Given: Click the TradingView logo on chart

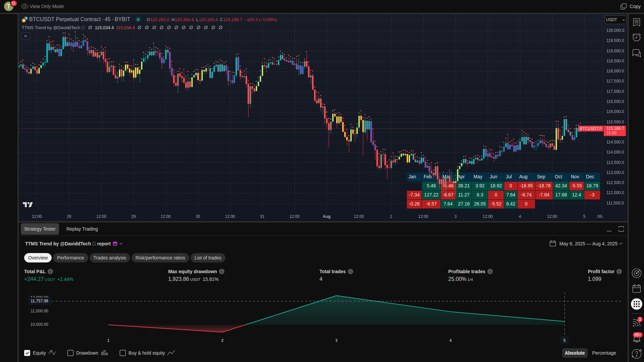Looking at the screenshot, I should click(x=28, y=204).
